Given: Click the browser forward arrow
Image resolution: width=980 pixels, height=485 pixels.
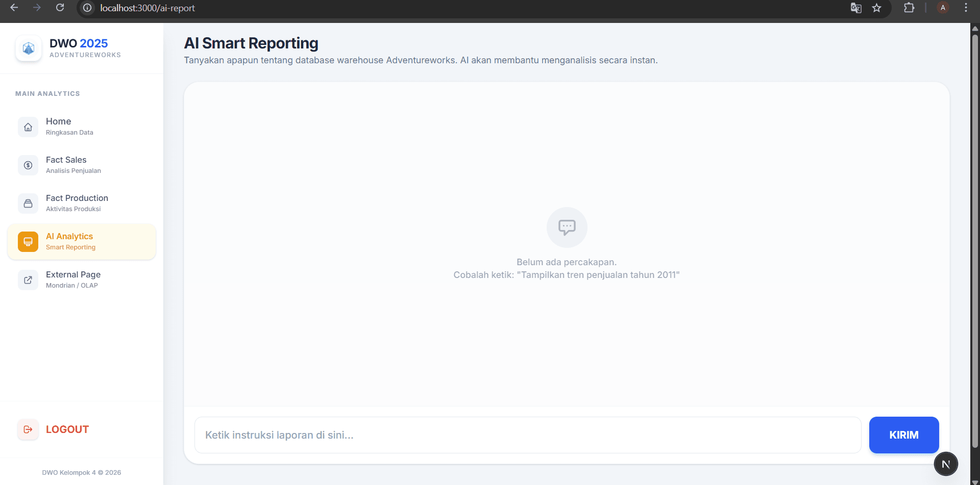Looking at the screenshot, I should tap(37, 8).
